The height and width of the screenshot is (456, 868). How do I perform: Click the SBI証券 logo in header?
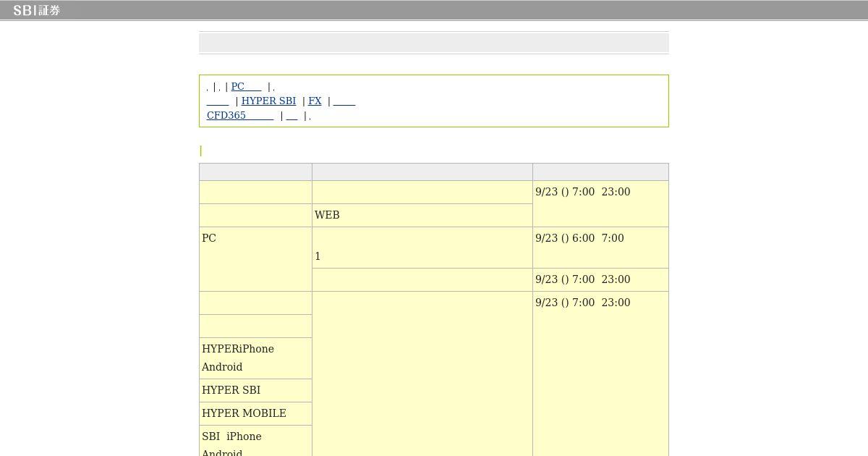pos(36,11)
